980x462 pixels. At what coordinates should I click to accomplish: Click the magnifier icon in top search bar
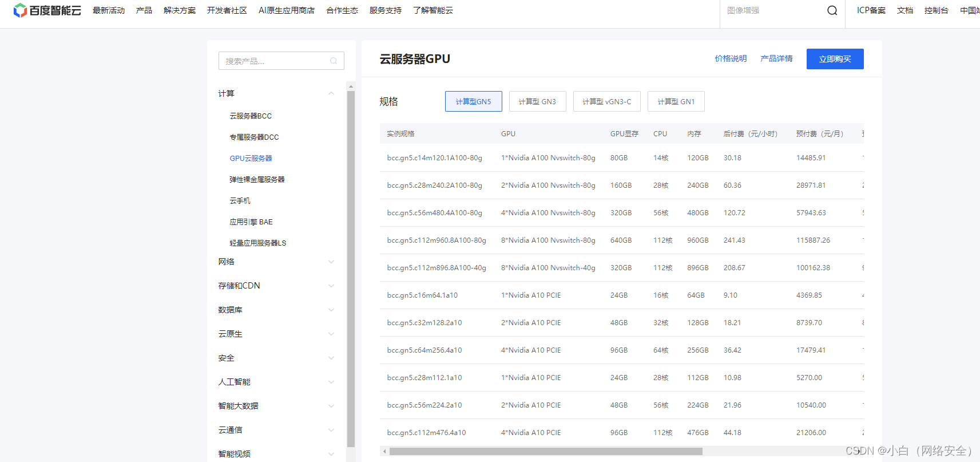[x=832, y=10]
